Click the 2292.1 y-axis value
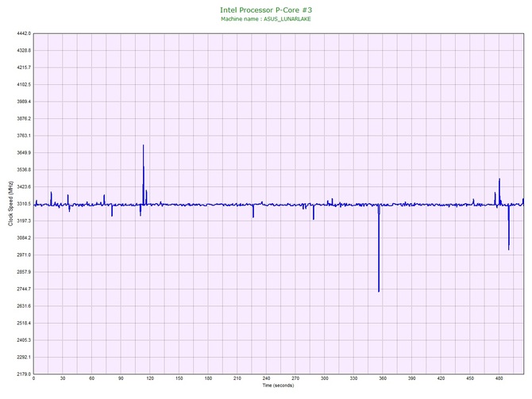Image resolution: width=532 pixels, height=399 pixels. 24,357
